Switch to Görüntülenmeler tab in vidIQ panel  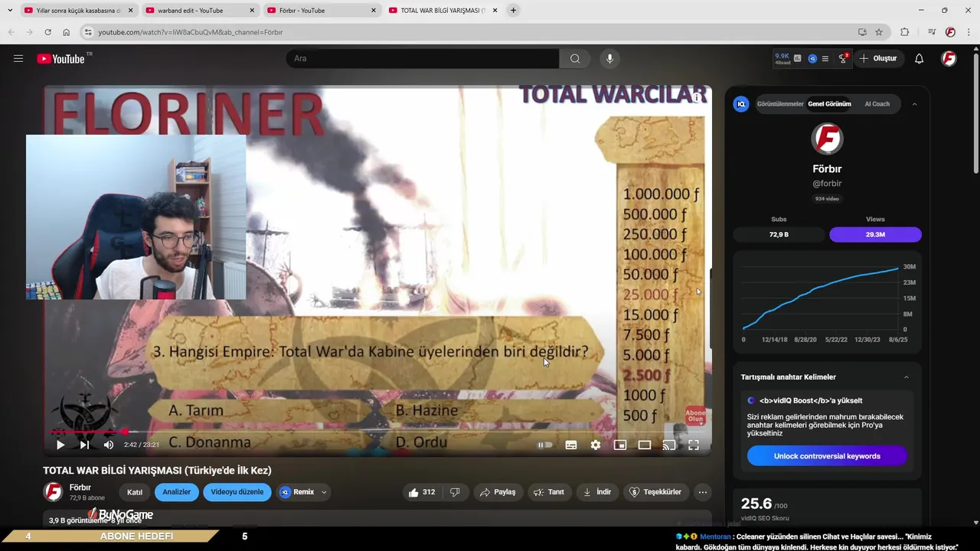click(x=780, y=104)
